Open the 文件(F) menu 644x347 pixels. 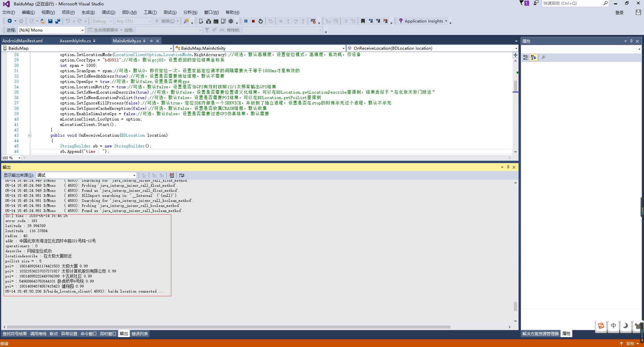pyautogui.click(x=9, y=12)
